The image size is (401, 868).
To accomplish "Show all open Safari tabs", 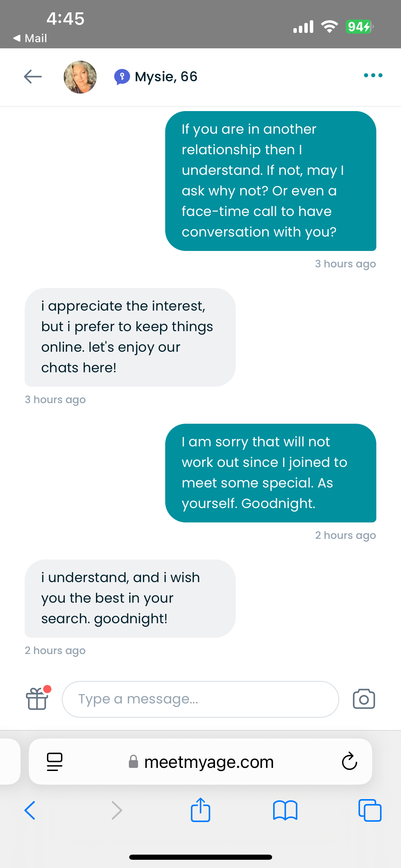I will pyautogui.click(x=369, y=810).
